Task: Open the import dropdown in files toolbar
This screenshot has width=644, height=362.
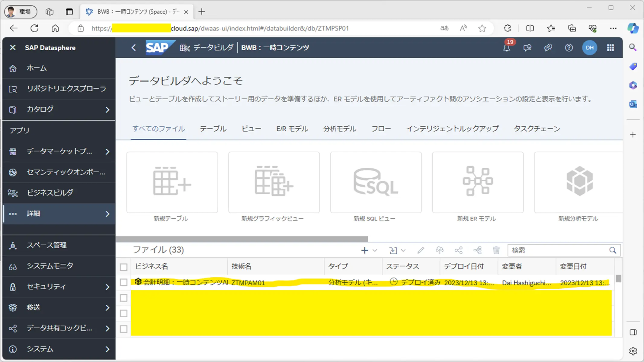Action: click(x=397, y=250)
